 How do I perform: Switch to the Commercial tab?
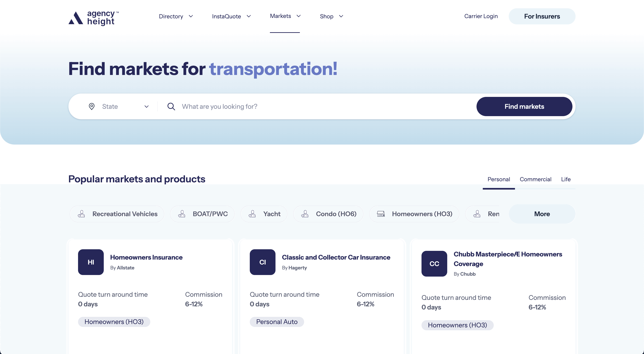(536, 179)
